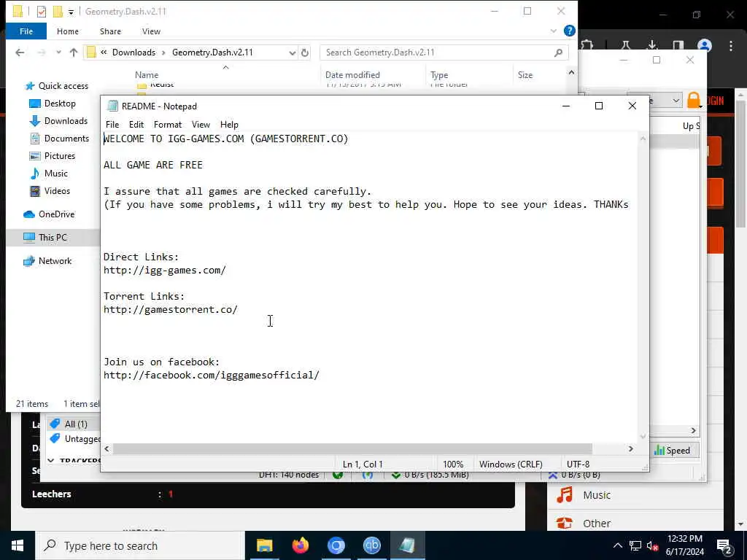Sort files by Date modified column header
747x560 pixels.
click(352, 75)
